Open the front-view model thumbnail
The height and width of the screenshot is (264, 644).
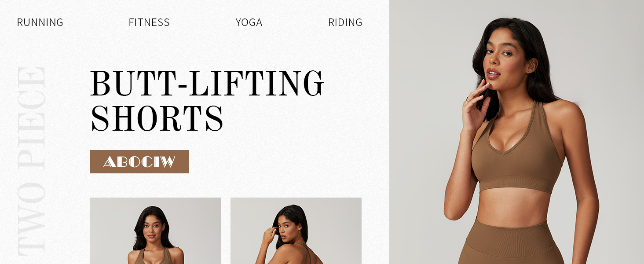pyautogui.click(x=155, y=231)
